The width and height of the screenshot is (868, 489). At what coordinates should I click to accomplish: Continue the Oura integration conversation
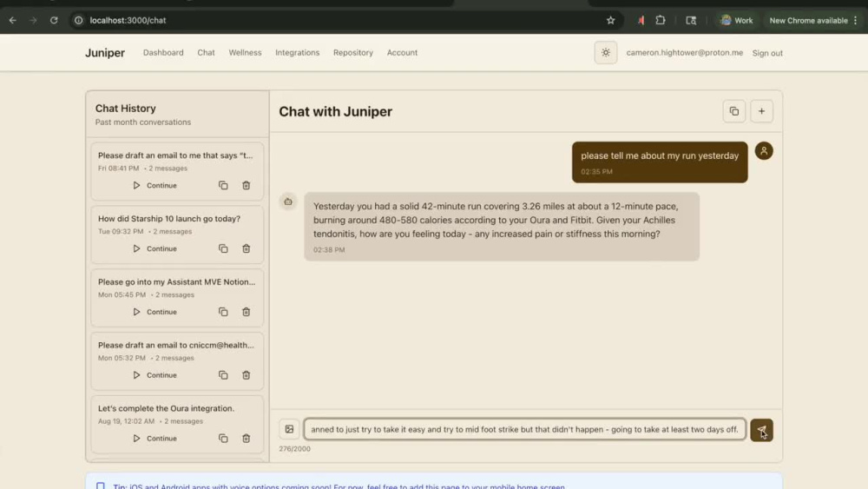(x=155, y=438)
